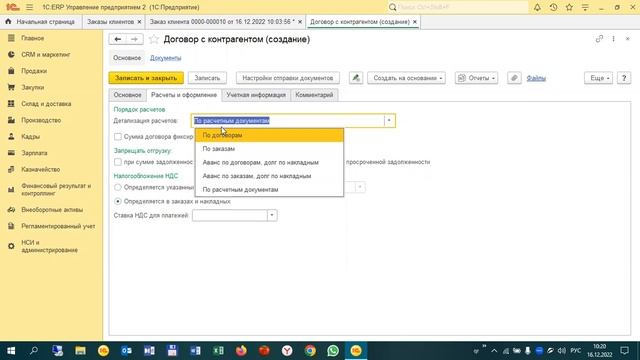Open Регламентированный учет section

pyautogui.click(x=58, y=226)
